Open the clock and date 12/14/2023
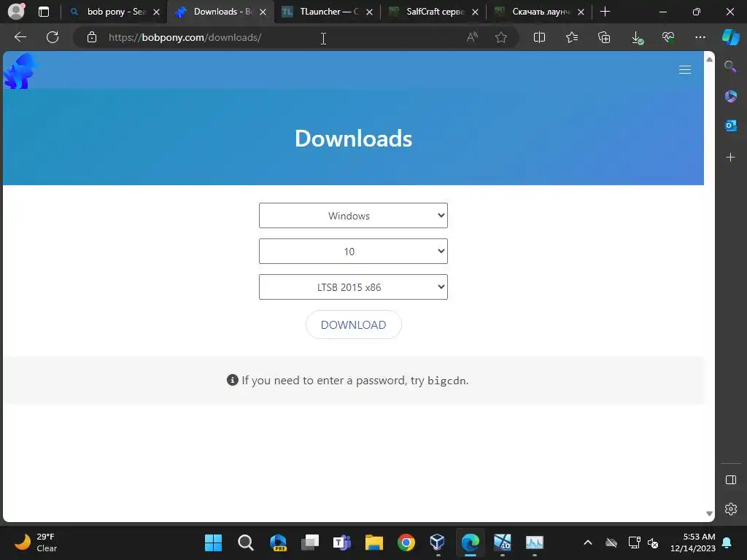This screenshot has width=747, height=560. click(x=693, y=542)
